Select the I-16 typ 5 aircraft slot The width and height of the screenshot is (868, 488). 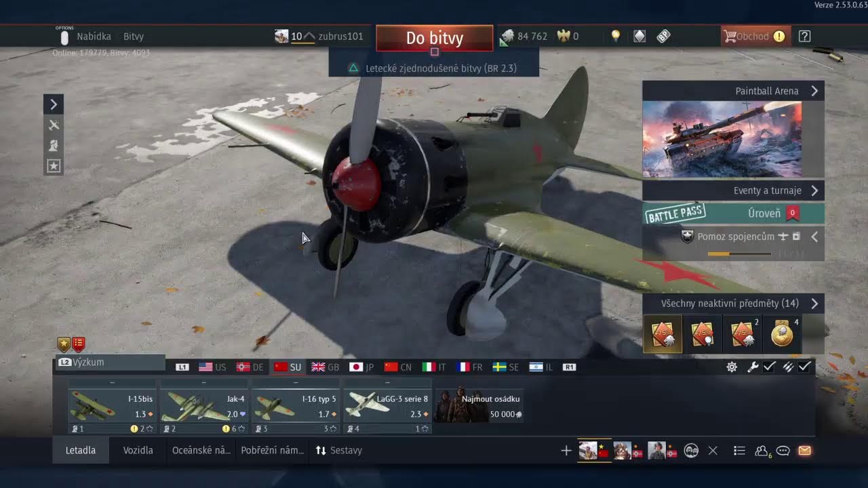point(296,405)
